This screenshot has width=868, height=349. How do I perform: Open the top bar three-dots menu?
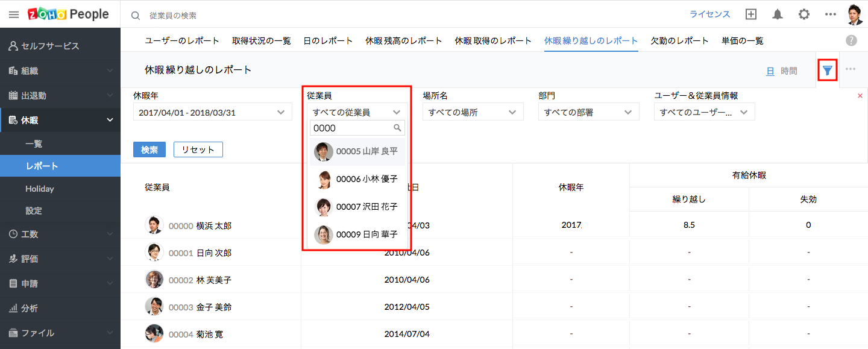pyautogui.click(x=831, y=14)
